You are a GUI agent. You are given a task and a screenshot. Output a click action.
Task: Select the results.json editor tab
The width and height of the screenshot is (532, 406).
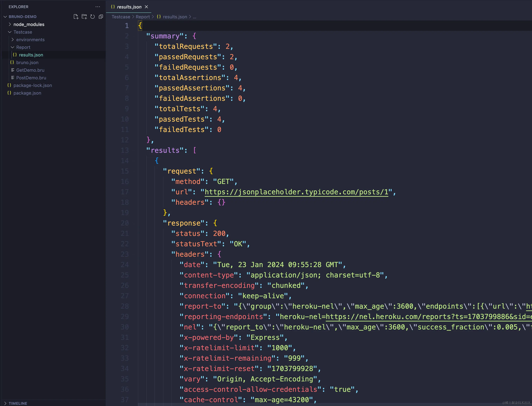point(129,7)
